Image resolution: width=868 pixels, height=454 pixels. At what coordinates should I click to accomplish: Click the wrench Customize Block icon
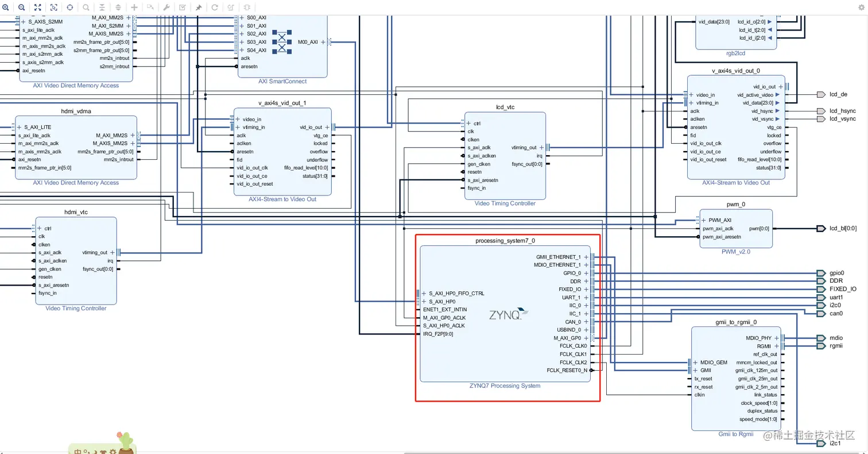point(166,7)
